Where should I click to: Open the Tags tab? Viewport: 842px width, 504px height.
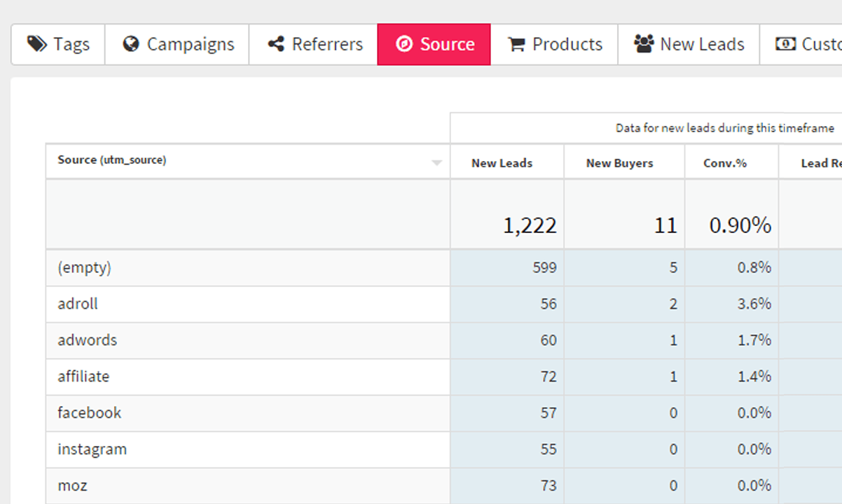pyautogui.click(x=58, y=44)
